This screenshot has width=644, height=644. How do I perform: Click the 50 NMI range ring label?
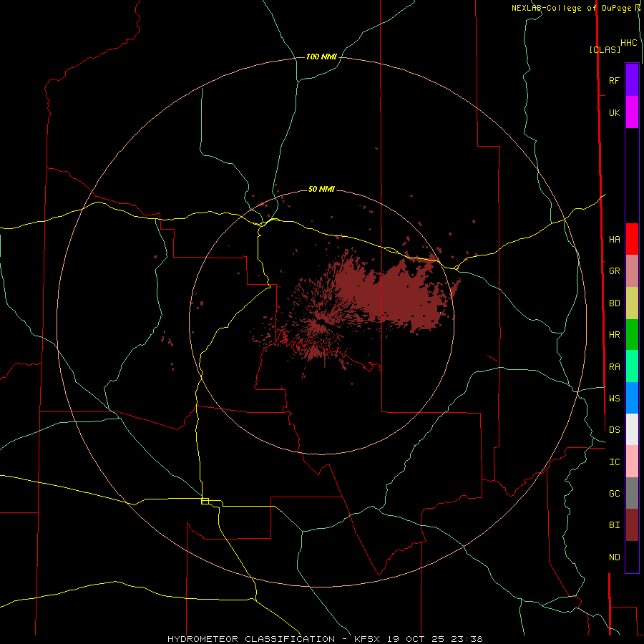pos(321,190)
